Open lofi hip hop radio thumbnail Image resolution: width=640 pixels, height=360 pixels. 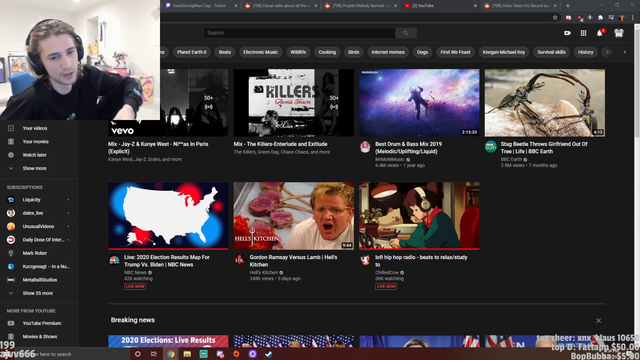click(x=419, y=216)
